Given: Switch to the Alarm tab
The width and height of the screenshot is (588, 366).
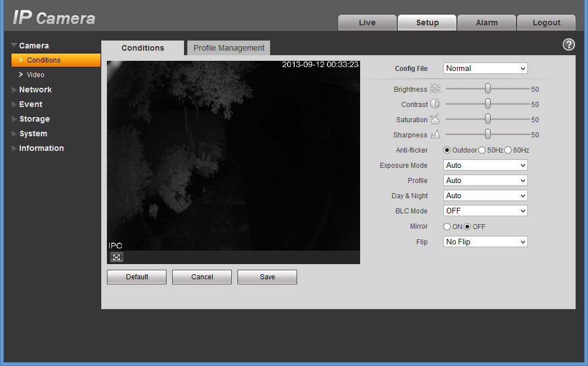Looking at the screenshot, I should coord(487,23).
